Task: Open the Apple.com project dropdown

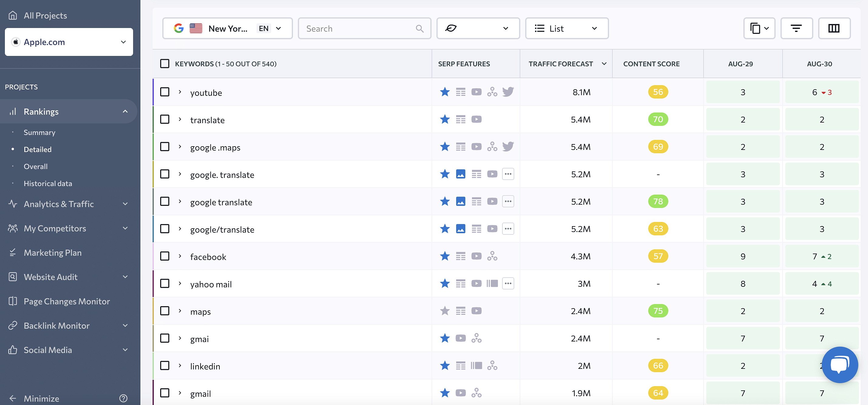Action: point(69,42)
